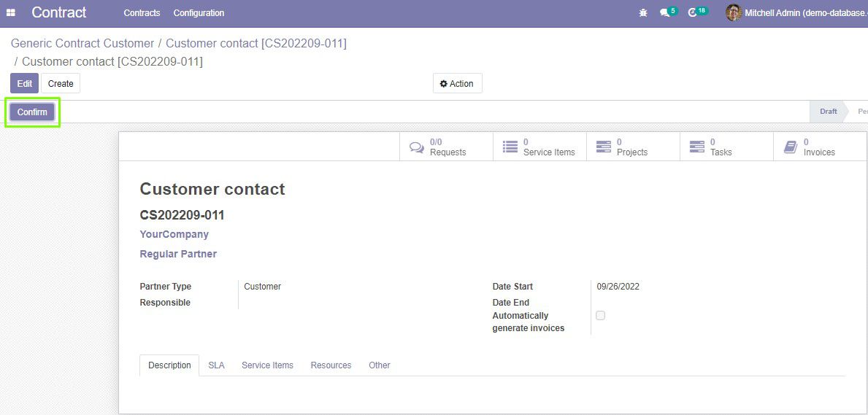868x415 pixels.
Task: Open the Invoices stat button
Action: (820, 147)
